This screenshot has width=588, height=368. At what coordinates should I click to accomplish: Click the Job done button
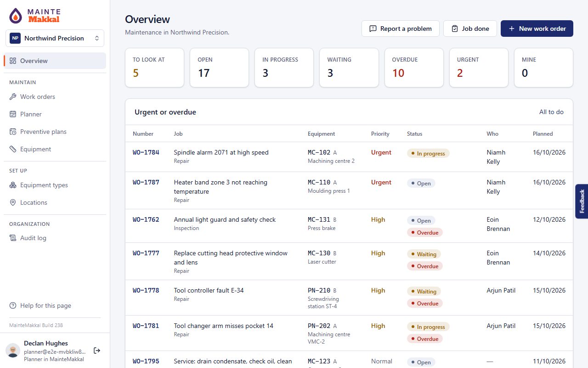click(470, 29)
